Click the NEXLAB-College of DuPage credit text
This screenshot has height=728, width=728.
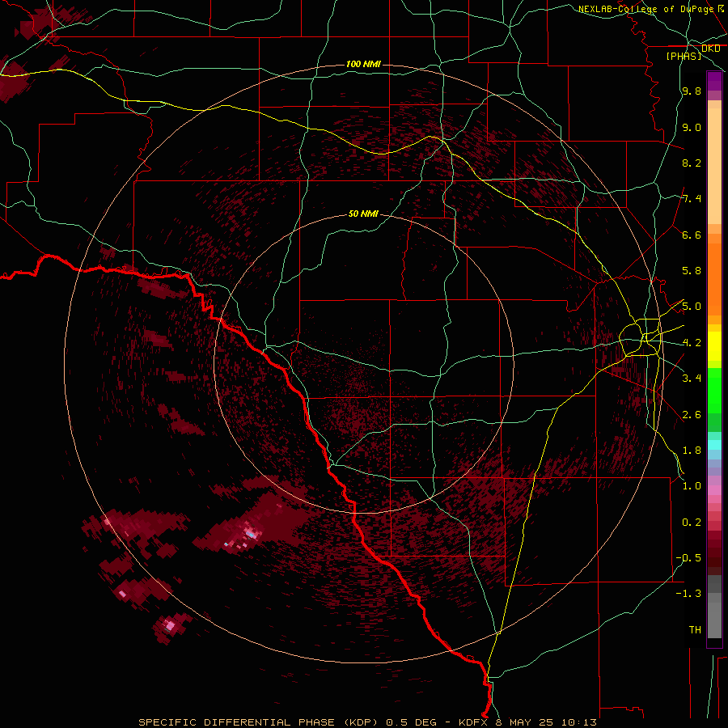645,9
